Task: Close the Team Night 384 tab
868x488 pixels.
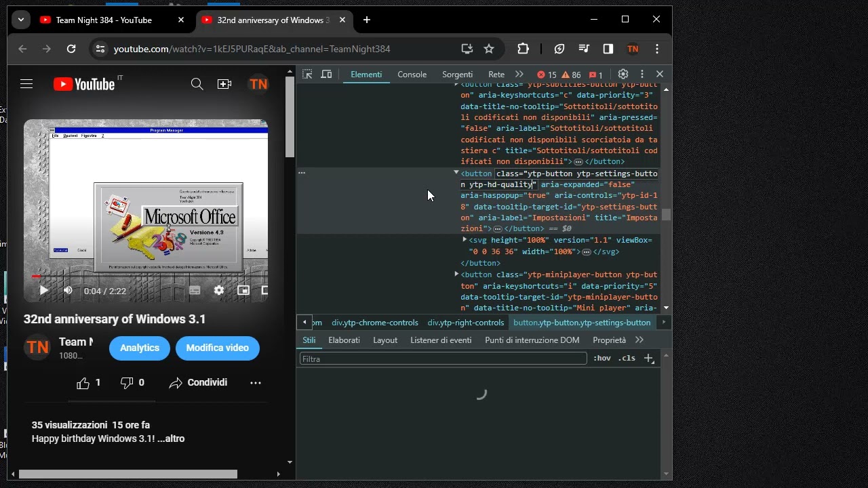Action: 181,20
